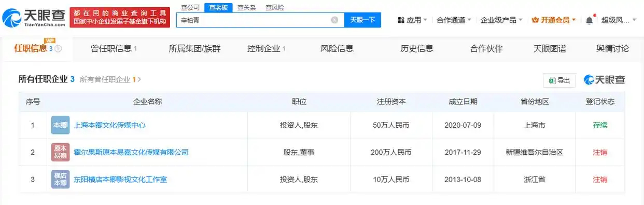Select the 所有任职企业 3 sub-tab

46,79
